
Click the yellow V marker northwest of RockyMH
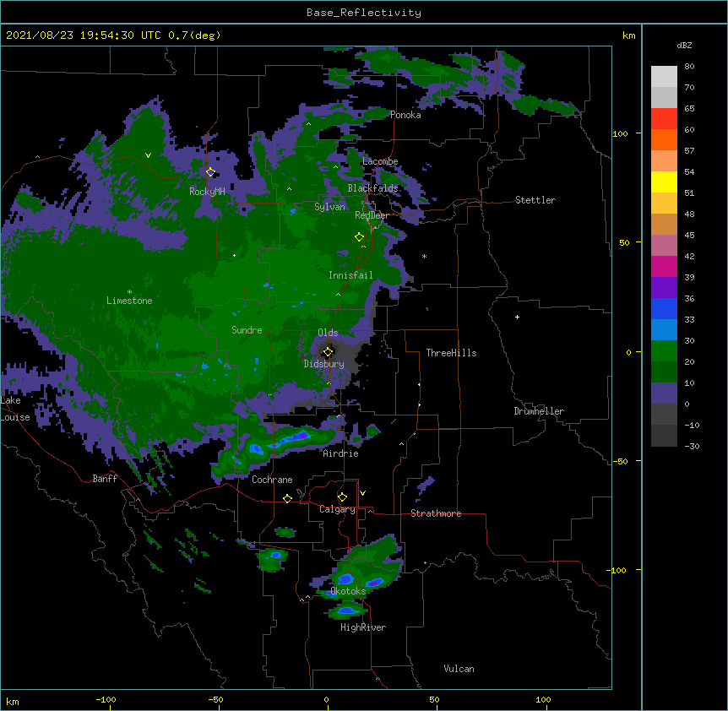[148, 155]
